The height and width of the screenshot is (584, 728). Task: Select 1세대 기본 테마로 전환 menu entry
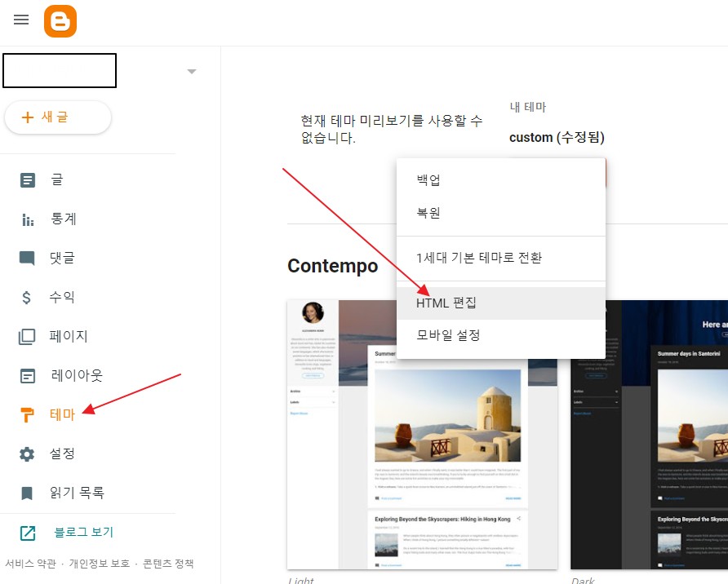[x=501, y=258]
